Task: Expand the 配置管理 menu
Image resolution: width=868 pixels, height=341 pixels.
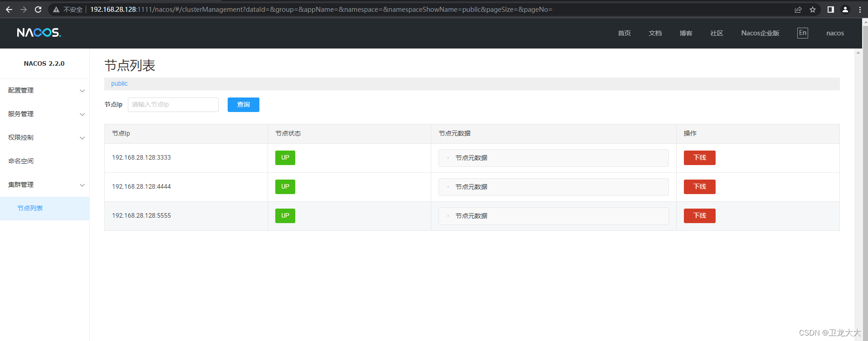Action: (x=44, y=91)
